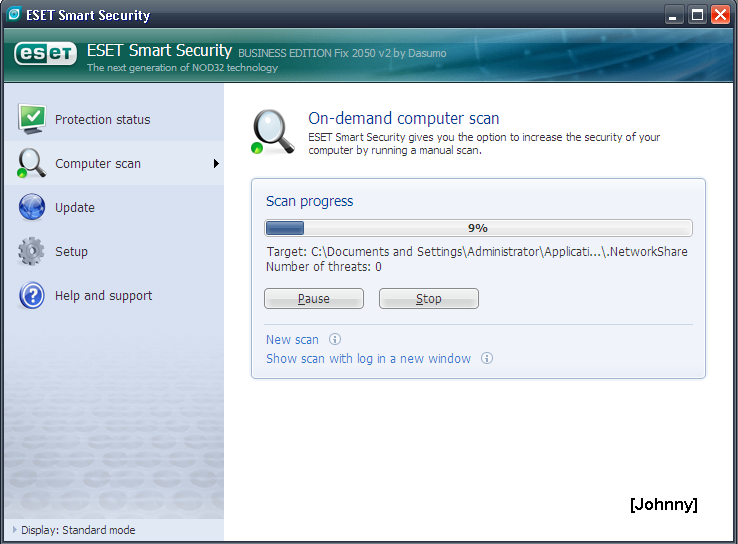Click the ESET title bar application icon
This screenshot has width=738, height=544.
tap(14, 14)
